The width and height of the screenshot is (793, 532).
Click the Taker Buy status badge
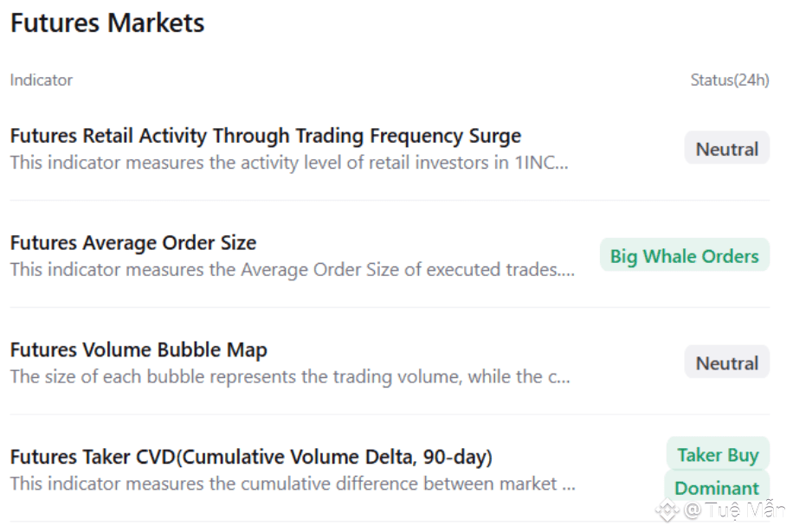coord(718,455)
